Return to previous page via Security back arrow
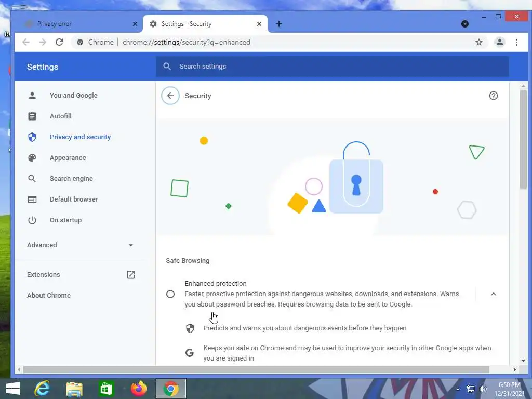 pyautogui.click(x=170, y=96)
